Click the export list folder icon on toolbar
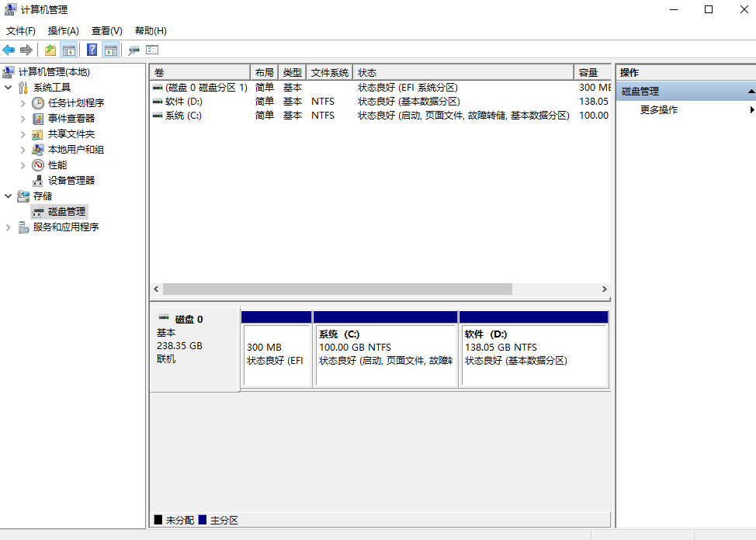Viewport: 756px width, 540px height. click(49, 50)
